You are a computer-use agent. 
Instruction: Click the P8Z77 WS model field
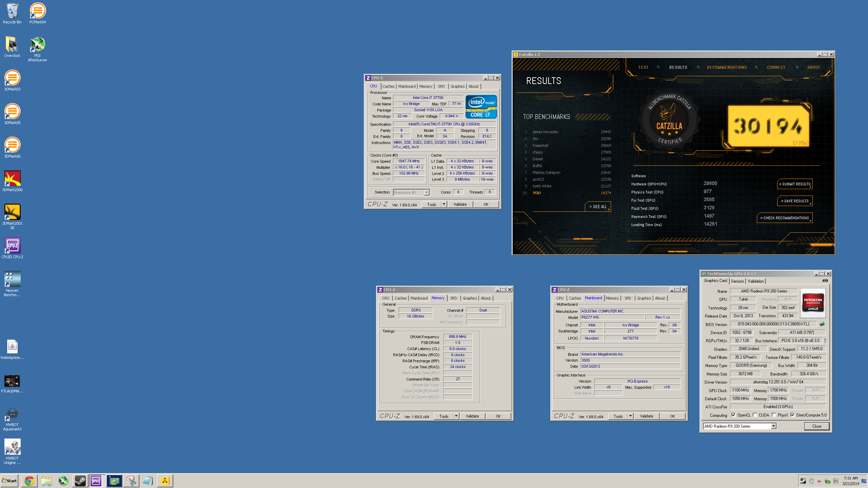612,317
